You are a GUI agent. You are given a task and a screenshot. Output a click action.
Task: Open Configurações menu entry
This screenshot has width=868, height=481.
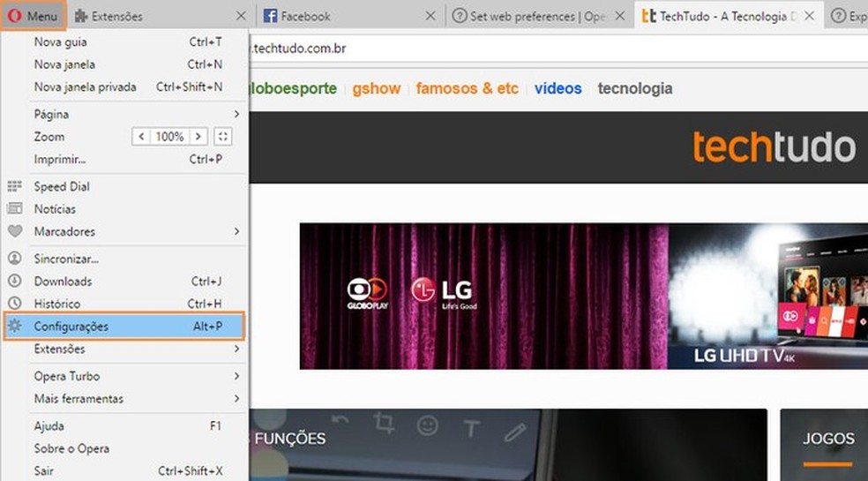point(124,326)
